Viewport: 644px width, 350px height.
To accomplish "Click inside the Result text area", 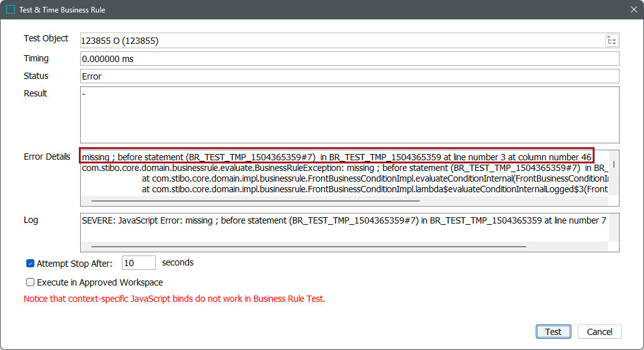I will [x=349, y=115].
